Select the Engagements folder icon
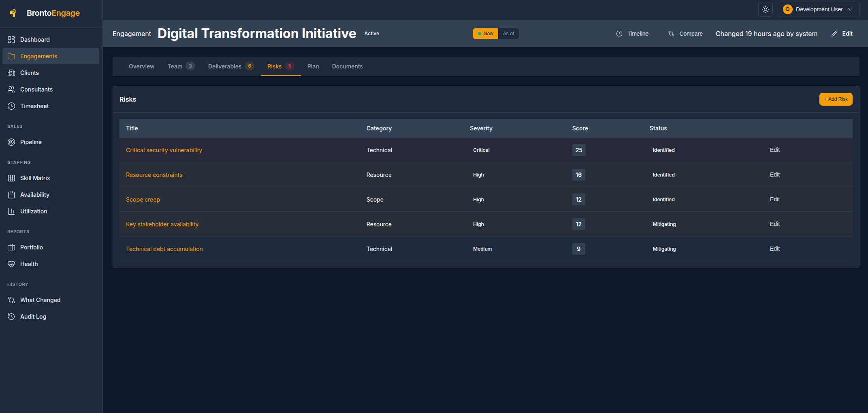Viewport: 868px width, 413px height. pos(11,56)
